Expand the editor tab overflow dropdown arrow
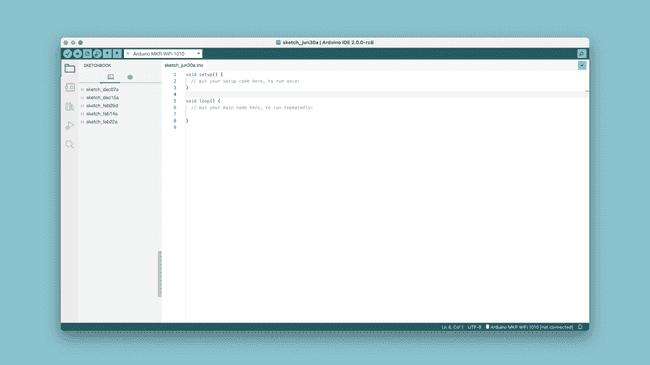 click(x=582, y=66)
